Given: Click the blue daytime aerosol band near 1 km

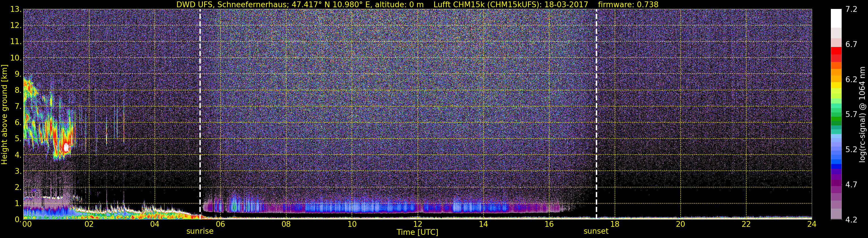Looking at the screenshot, I should [x=381, y=207].
